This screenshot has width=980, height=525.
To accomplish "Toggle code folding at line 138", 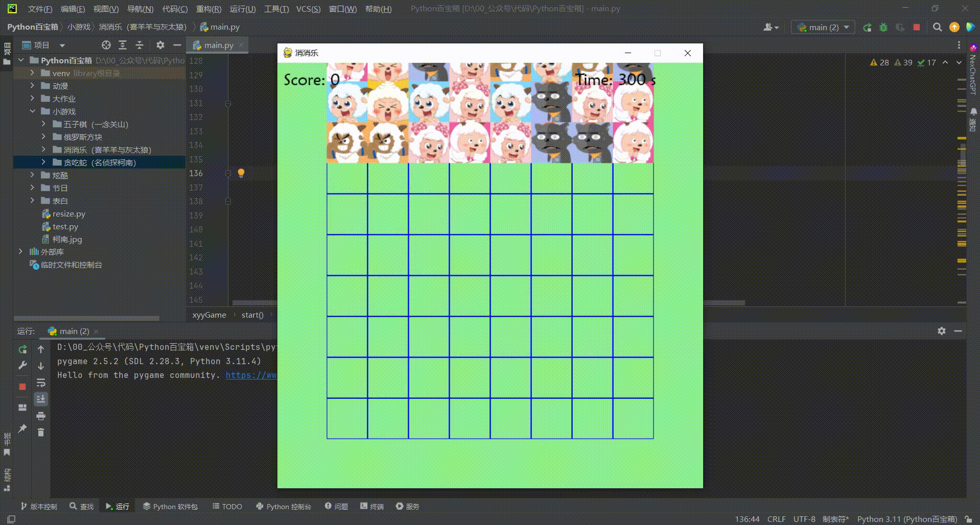I will coord(228,201).
